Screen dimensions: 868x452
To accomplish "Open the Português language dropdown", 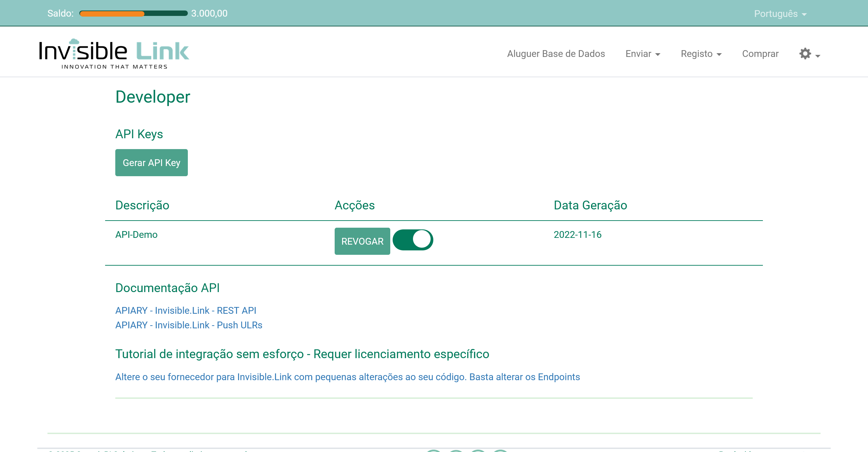I will (x=780, y=14).
